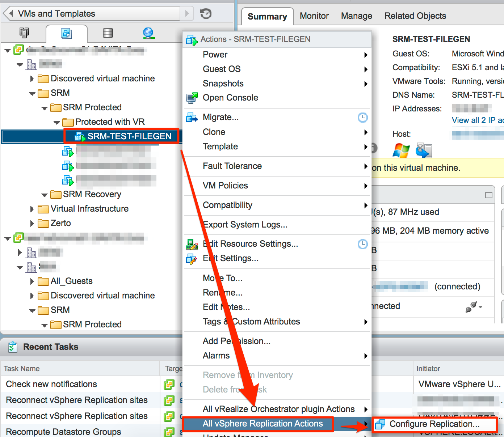Switch to the Storage inventory view icon
This screenshot has height=437, width=504.
(108, 33)
